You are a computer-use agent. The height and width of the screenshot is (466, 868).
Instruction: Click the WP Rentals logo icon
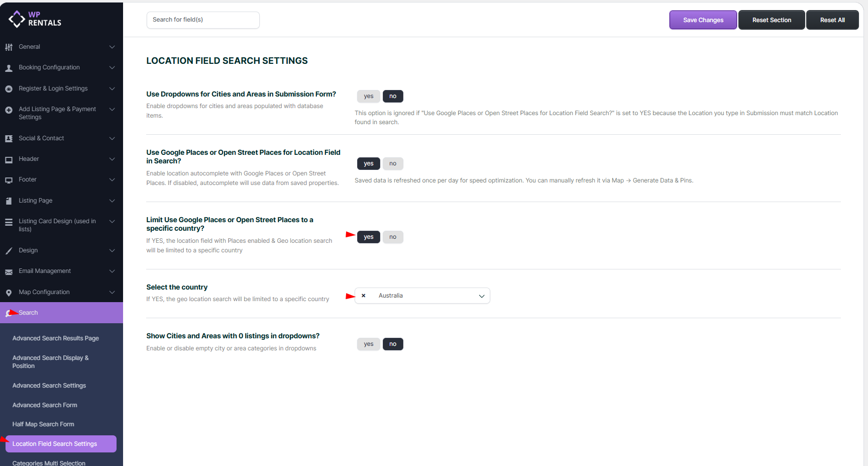pyautogui.click(x=17, y=19)
